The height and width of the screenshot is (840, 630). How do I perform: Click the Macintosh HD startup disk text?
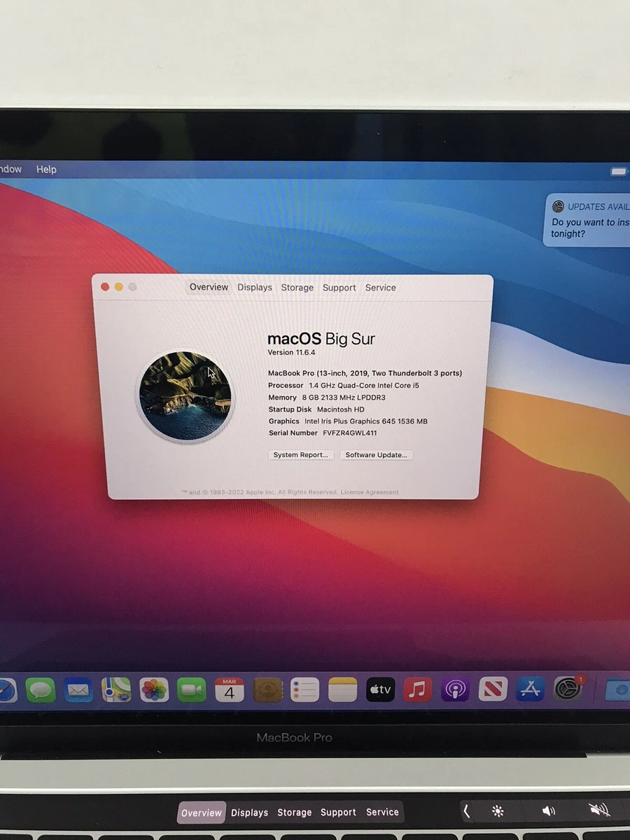pyautogui.click(x=341, y=409)
